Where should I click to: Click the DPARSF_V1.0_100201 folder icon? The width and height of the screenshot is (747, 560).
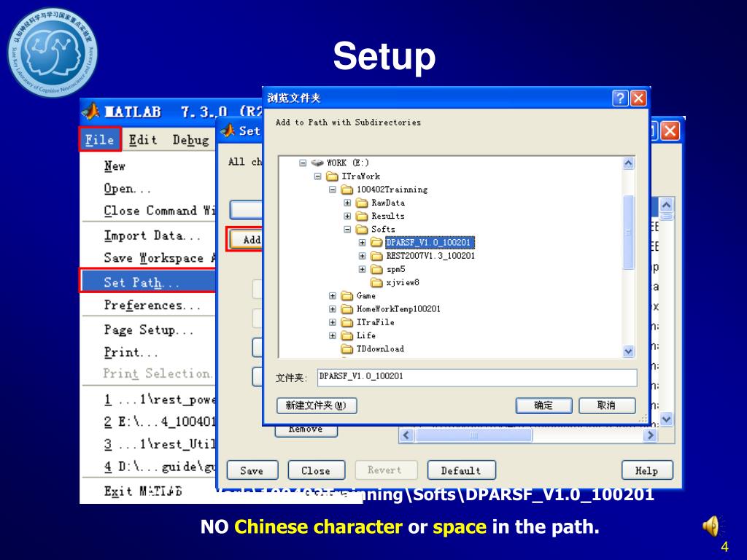377,243
